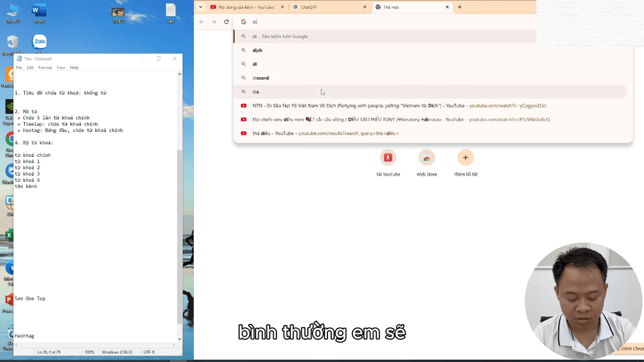Open Recycle Bin desktop icon
644x362 pixels.
click(x=13, y=45)
